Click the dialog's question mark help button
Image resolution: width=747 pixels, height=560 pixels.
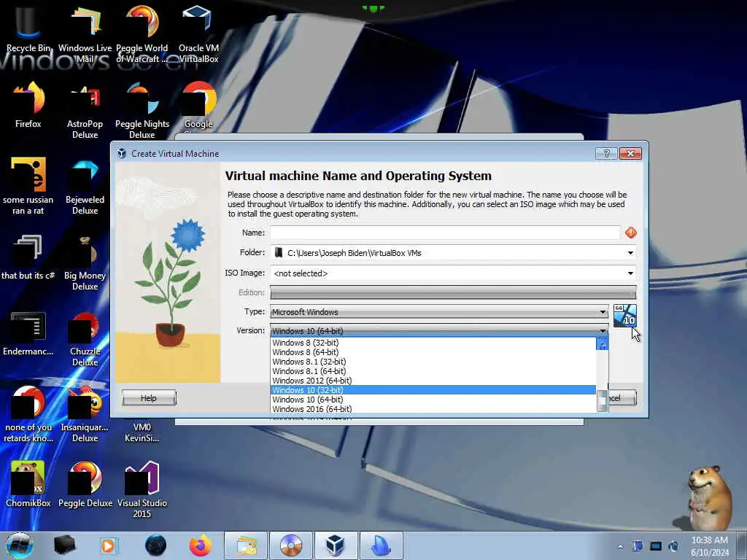click(606, 153)
